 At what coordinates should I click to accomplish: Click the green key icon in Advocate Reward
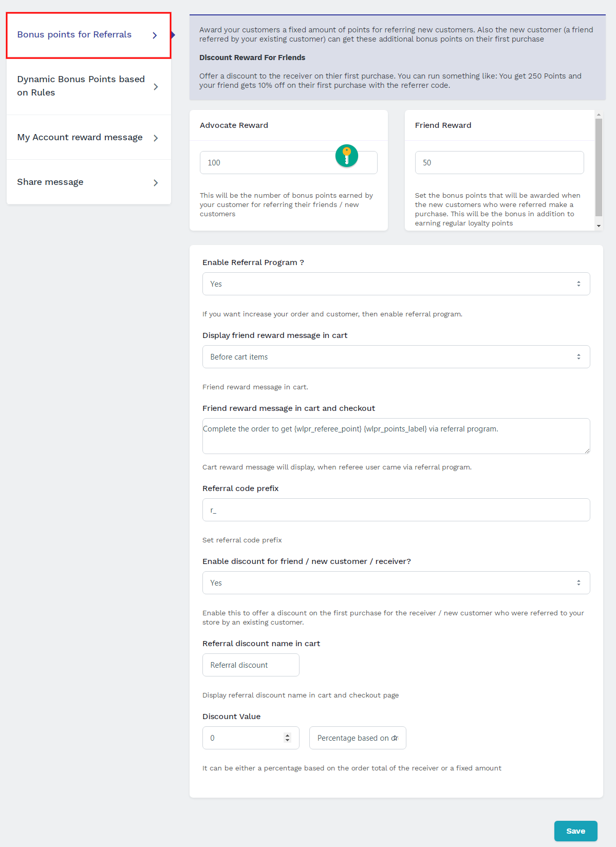347,156
